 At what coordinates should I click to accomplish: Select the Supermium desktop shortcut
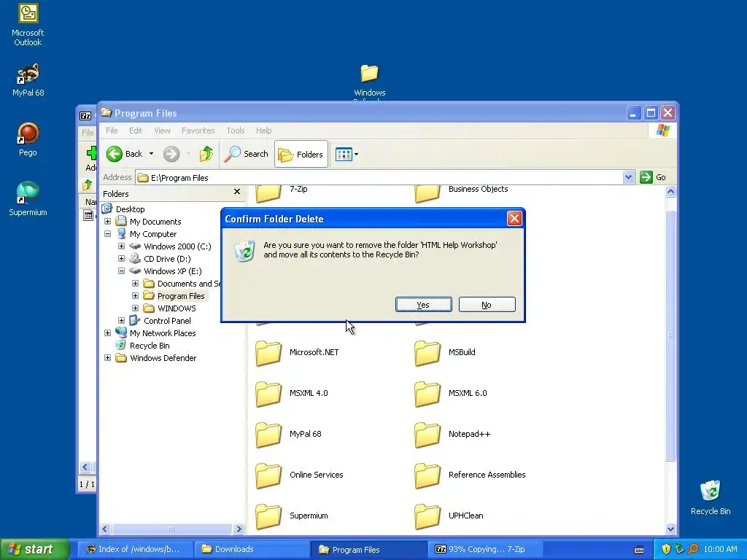[x=28, y=198]
